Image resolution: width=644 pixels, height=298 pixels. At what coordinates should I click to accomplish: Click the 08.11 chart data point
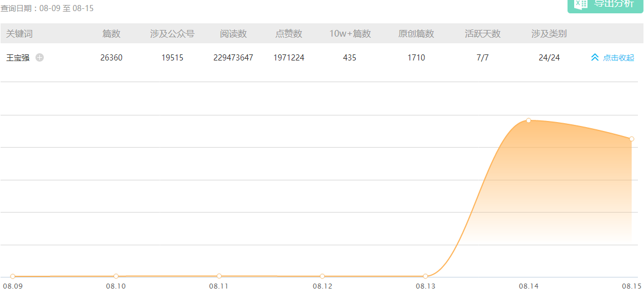point(219,276)
